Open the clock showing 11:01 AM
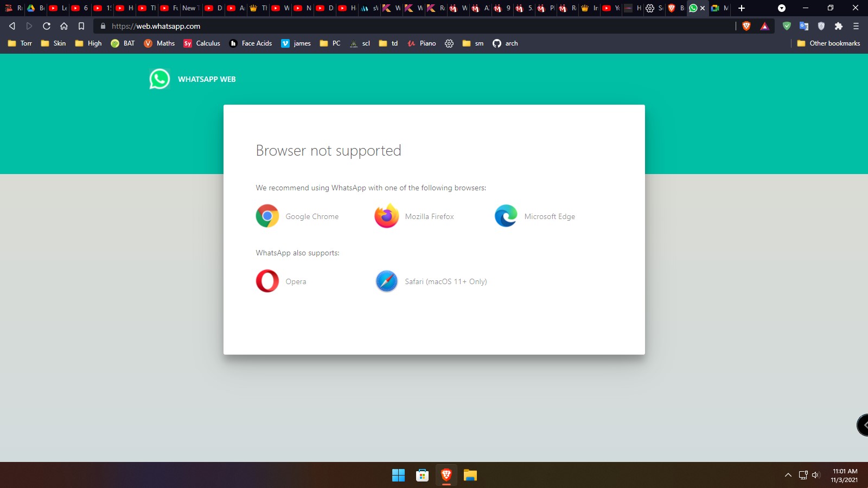 pos(845,476)
